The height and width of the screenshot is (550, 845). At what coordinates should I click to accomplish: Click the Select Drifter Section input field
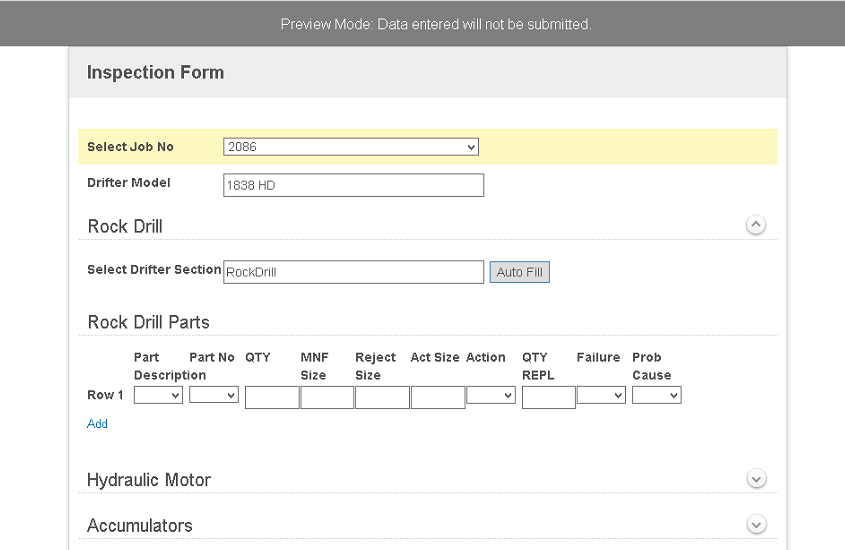point(353,272)
